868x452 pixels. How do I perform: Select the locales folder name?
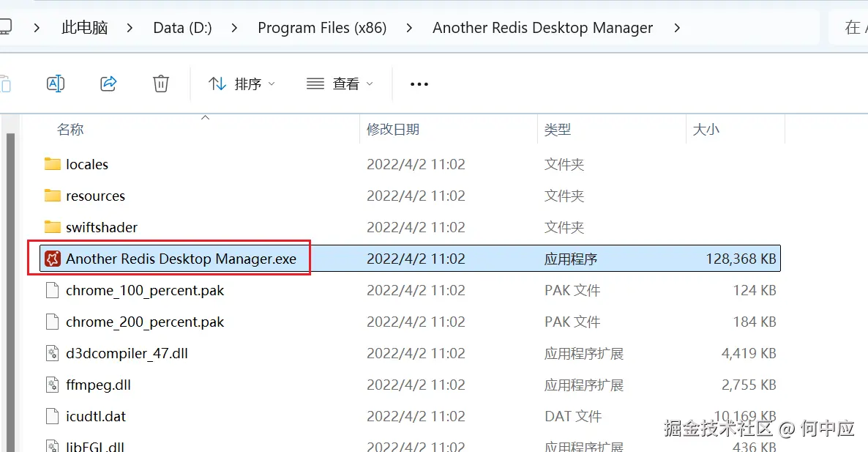(x=87, y=165)
